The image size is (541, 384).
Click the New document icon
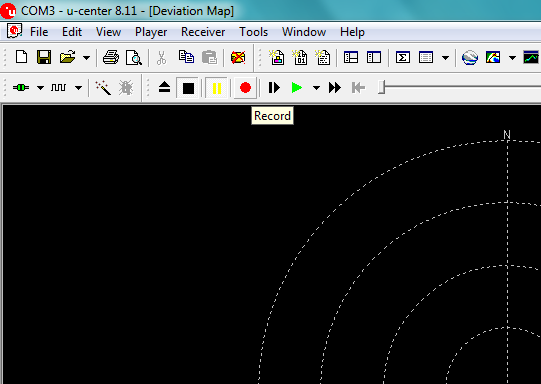click(22, 57)
